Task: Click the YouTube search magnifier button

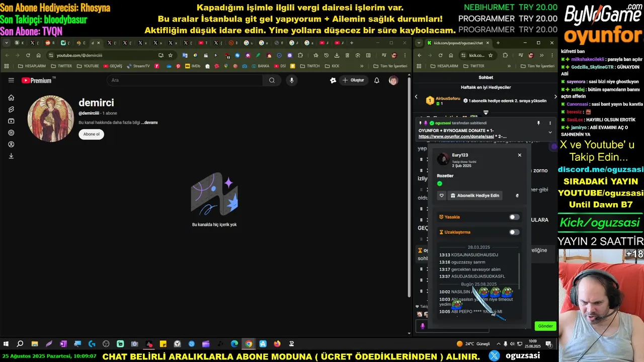Action: (272, 80)
